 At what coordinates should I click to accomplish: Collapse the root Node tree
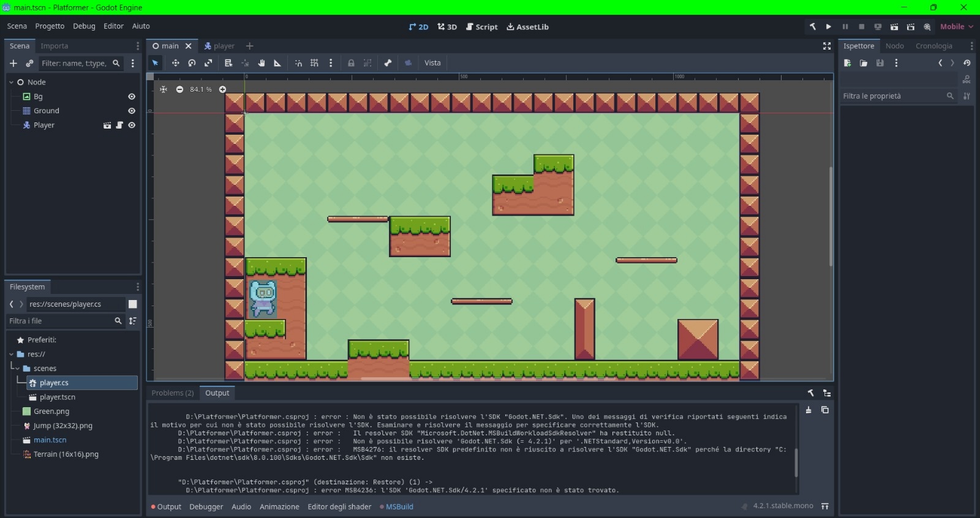(x=11, y=82)
